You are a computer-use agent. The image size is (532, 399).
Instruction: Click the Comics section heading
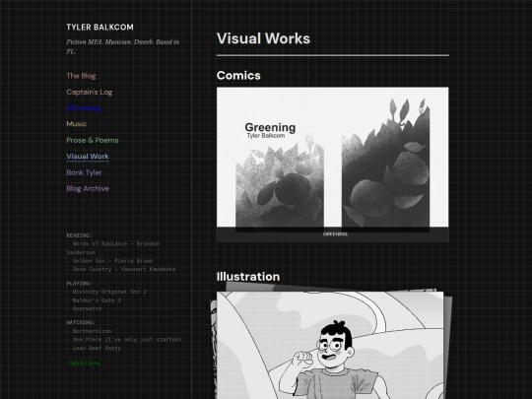pos(238,75)
